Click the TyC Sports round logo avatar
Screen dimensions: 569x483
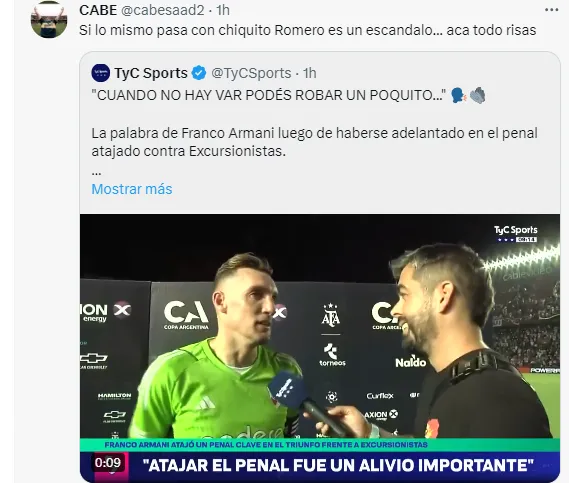click(x=101, y=73)
